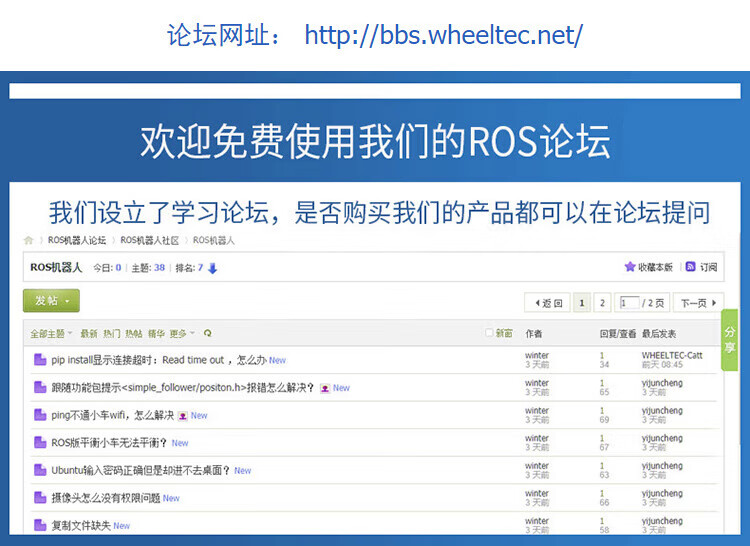
Task: Click the orange RSS subscribe icon
Action: click(690, 267)
